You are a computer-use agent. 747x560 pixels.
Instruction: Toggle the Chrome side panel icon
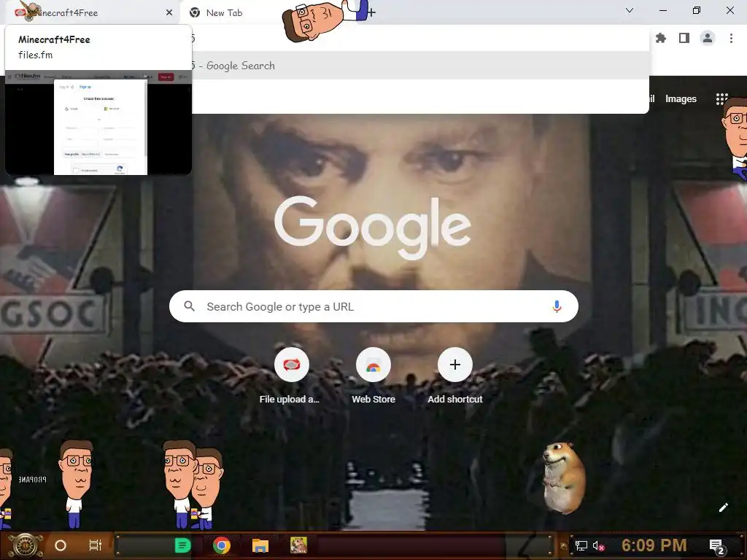click(x=684, y=38)
